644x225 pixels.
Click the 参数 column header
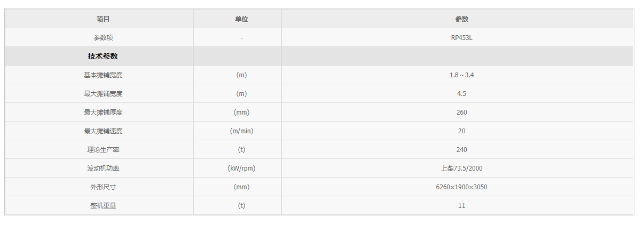tap(461, 19)
